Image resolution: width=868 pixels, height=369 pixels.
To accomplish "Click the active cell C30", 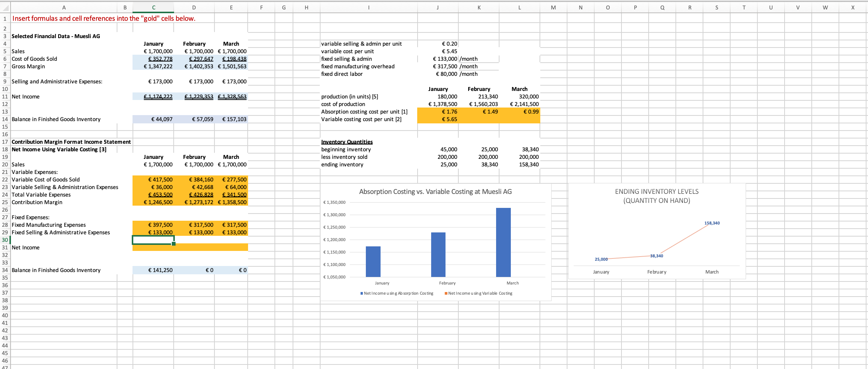I will pos(153,240).
